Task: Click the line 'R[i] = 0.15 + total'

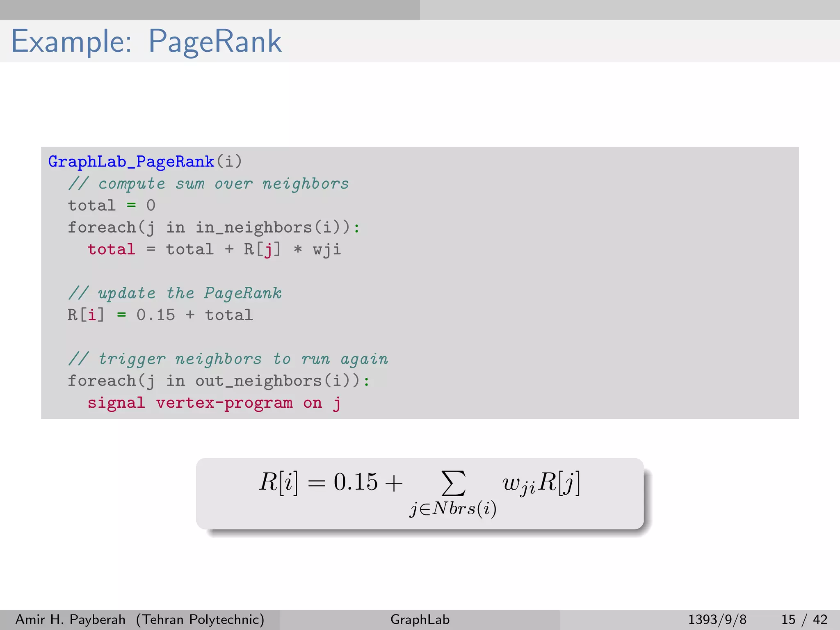Action: (160, 315)
